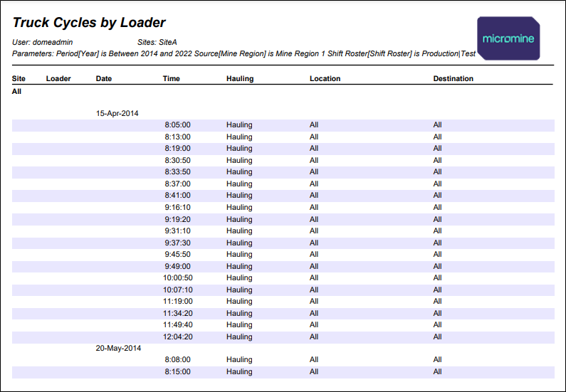Screen dimensions: 566x392
Task: Click Hauling in the 12:04:20 row
Action: point(239,337)
